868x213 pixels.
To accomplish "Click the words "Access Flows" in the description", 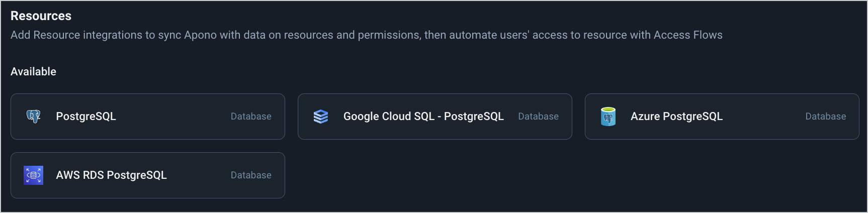I will click(687, 35).
